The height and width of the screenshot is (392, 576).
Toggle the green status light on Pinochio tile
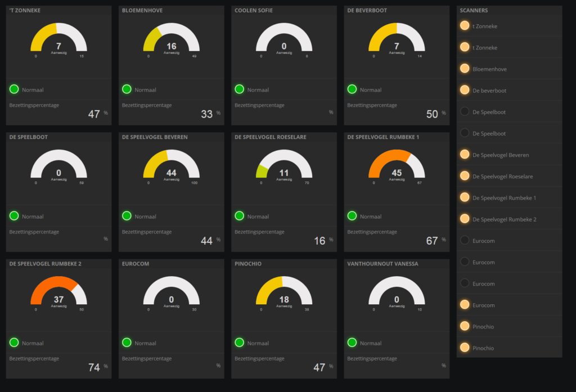238,343
